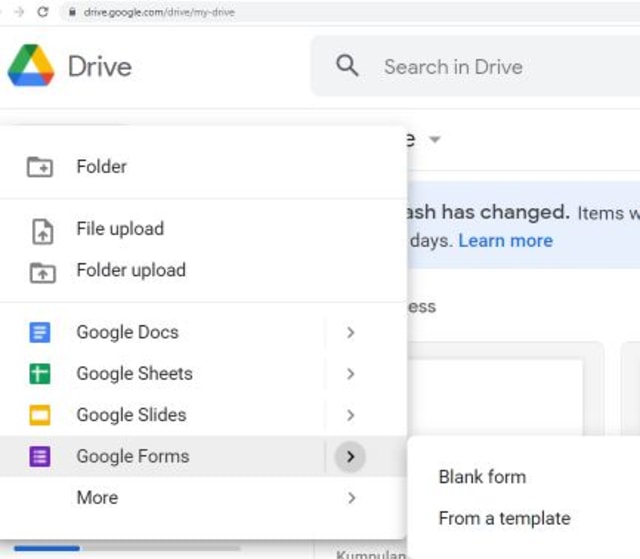Click the Search in Drive field

coord(476,66)
